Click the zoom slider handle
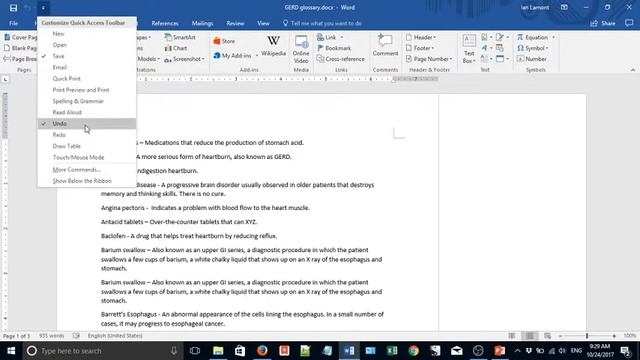Screen dimensions: 640x360 point(587,336)
